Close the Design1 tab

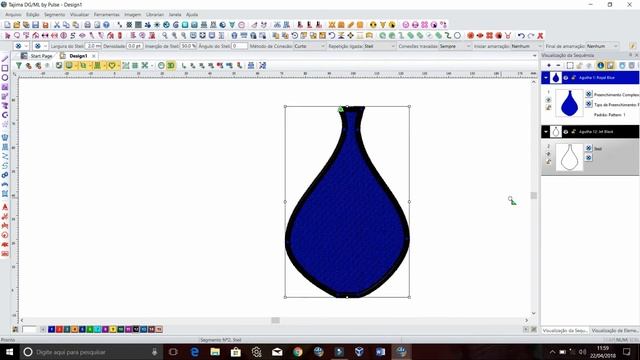[x=94, y=56]
